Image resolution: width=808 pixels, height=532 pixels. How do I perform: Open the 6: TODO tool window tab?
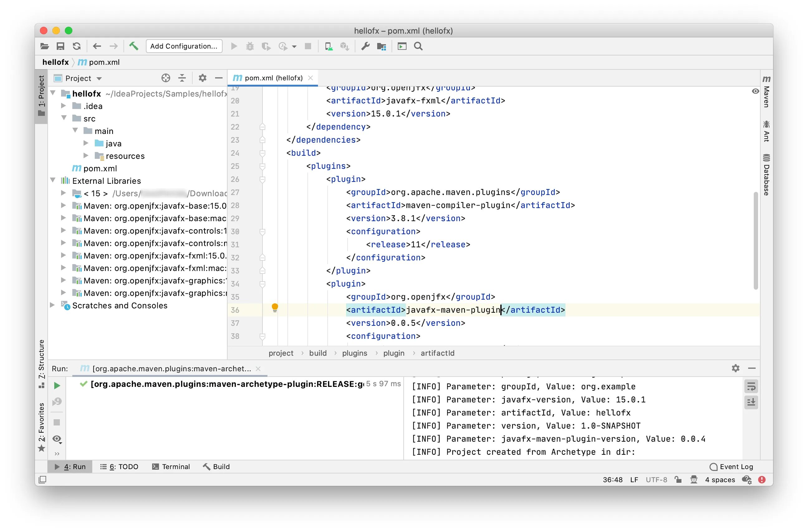(x=119, y=467)
